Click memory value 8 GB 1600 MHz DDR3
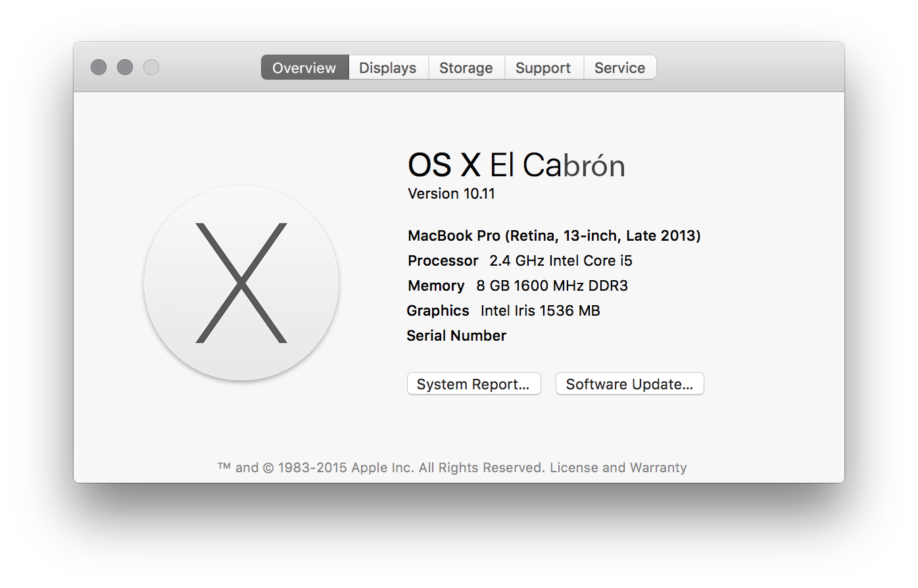Screen dimensions: 918x588 (x=552, y=285)
